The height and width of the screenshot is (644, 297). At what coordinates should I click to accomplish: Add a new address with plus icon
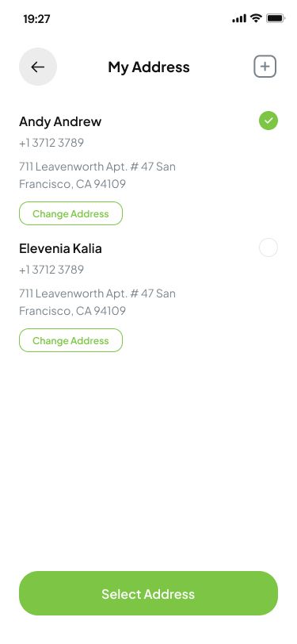point(265,67)
